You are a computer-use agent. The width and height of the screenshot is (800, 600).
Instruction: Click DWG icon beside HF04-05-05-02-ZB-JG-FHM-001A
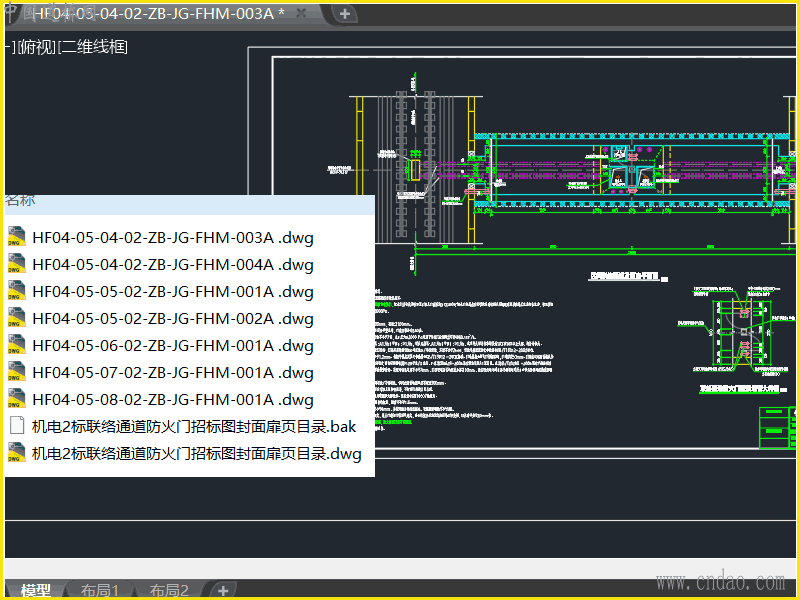(x=17, y=292)
